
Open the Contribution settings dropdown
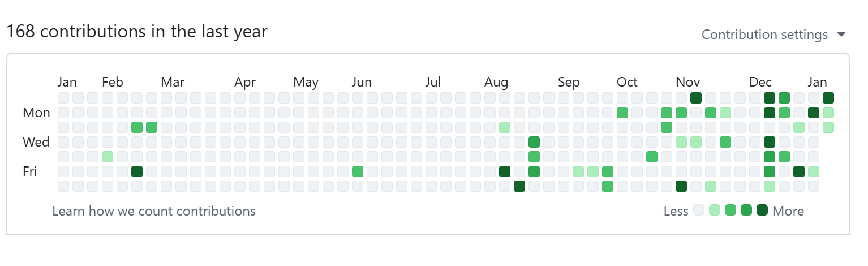[774, 35]
